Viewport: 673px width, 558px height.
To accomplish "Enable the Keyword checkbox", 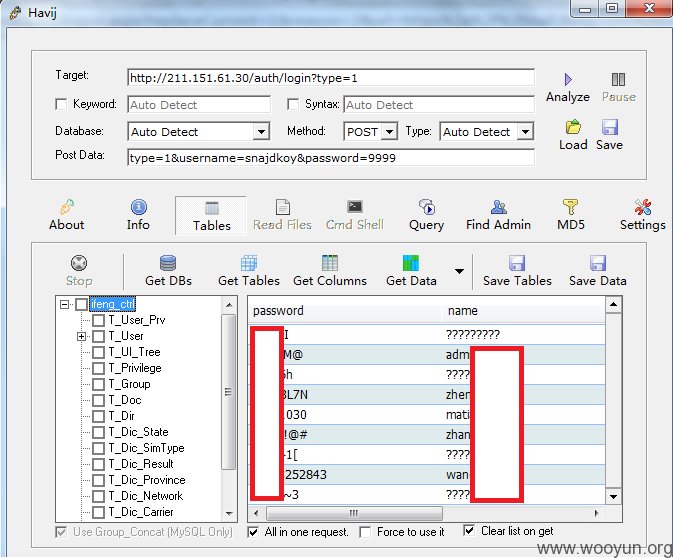I will click(61, 104).
